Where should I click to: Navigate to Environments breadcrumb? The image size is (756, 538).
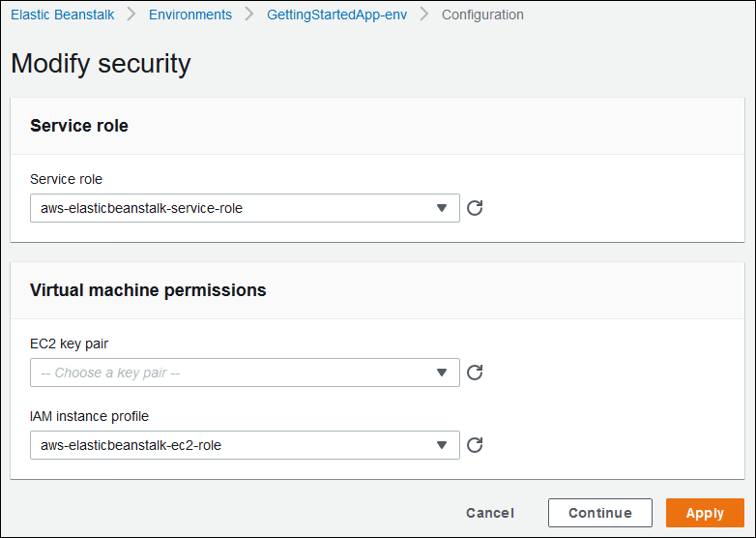pyautogui.click(x=190, y=15)
